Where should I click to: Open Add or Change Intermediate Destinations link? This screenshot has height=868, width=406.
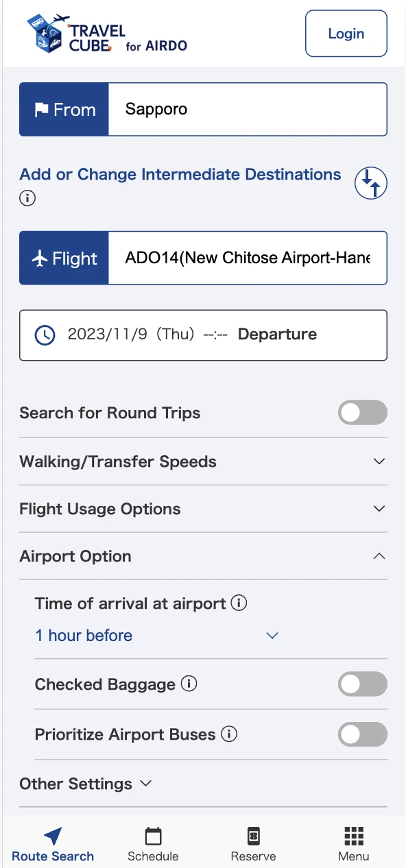click(180, 174)
